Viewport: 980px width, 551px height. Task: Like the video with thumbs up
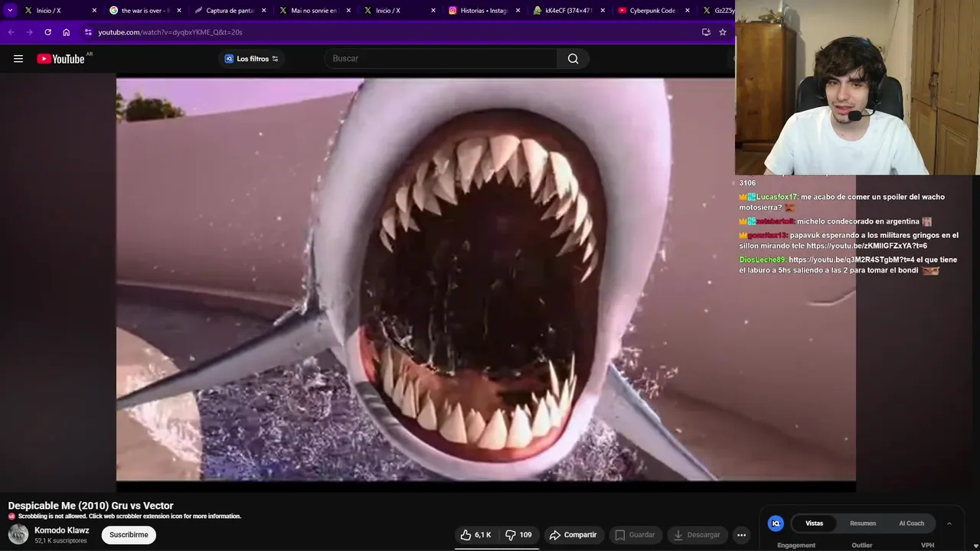(x=475, y=535)
